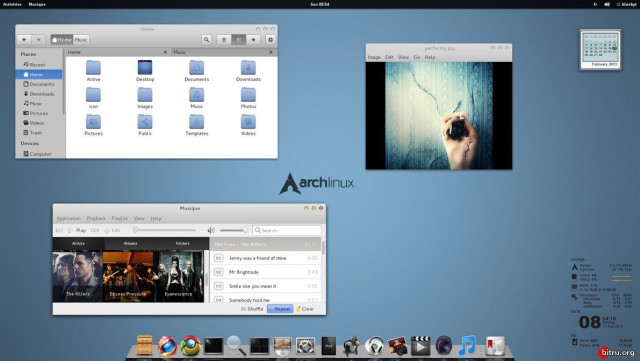The height and width of the screenshot is (361, 640).
Task: Open Musique's View menu
Action: [x=139, y=218]
